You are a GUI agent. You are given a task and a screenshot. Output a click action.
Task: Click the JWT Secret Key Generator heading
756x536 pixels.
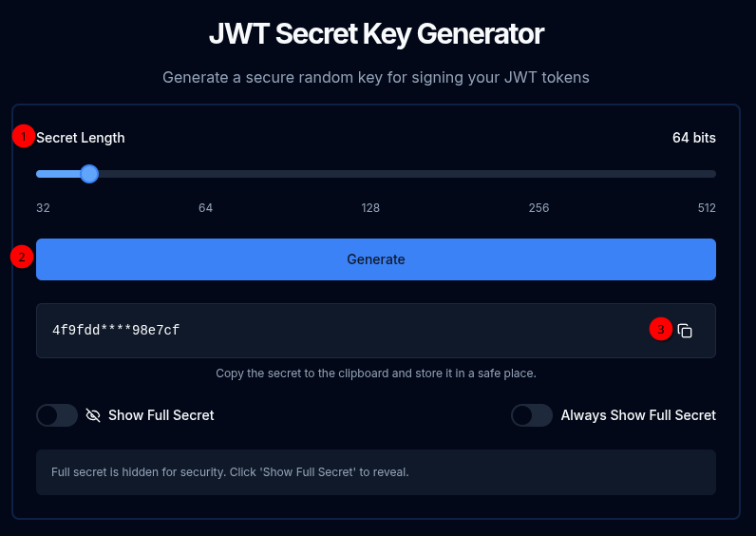(x=376, y=34)
